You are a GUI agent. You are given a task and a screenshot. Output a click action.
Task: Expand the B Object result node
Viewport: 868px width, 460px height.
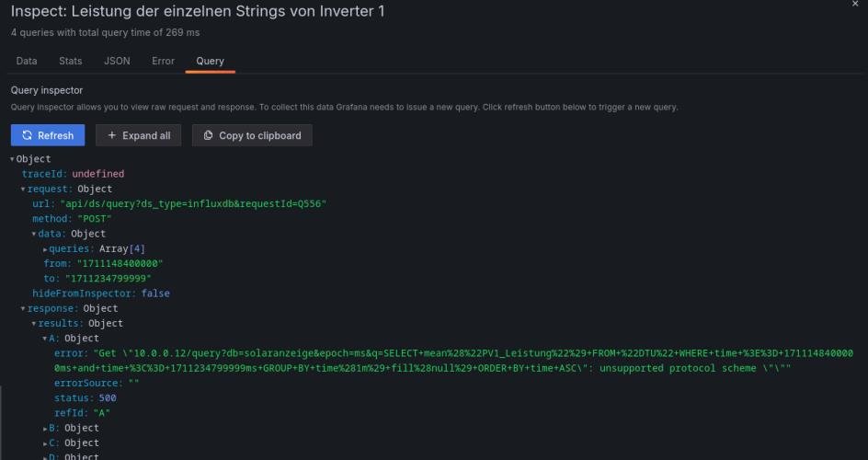click(x=46, y=428)
